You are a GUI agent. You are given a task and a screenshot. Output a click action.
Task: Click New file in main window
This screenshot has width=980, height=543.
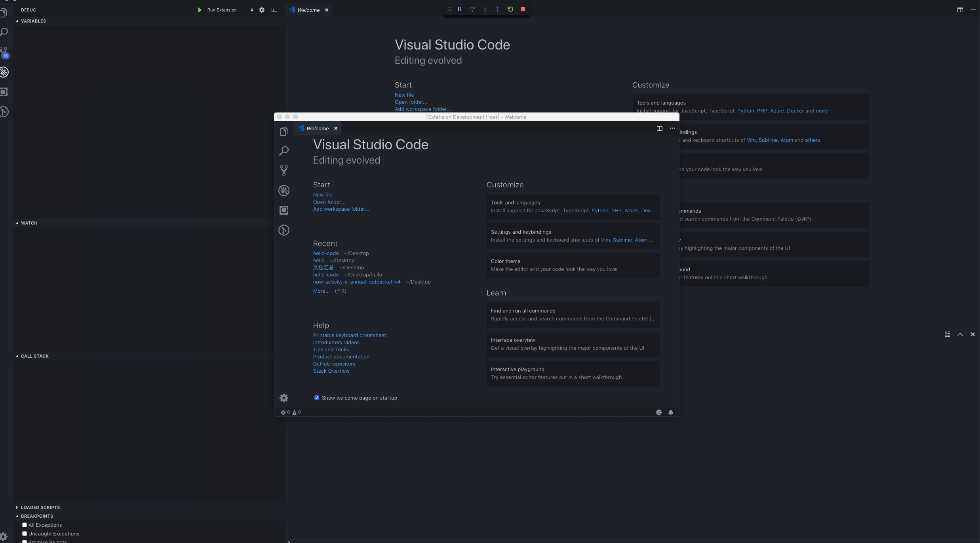click(404, 95)
